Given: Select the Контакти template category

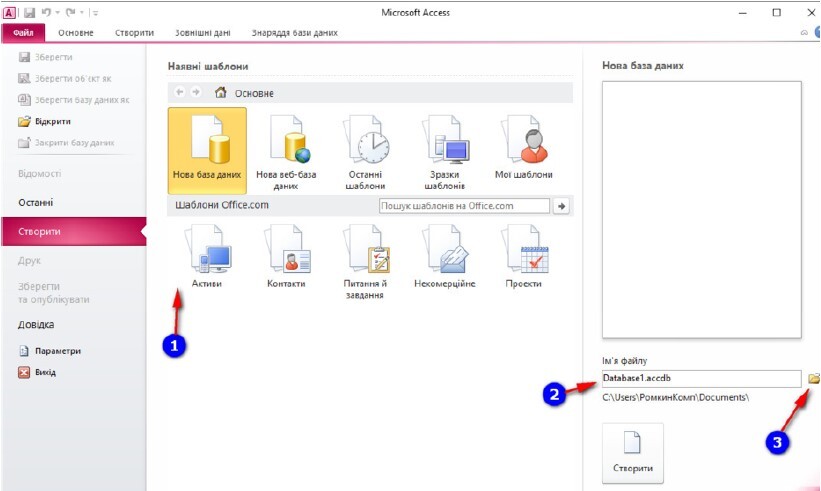Looking at the screenshot, I should (x=286, y=256).
